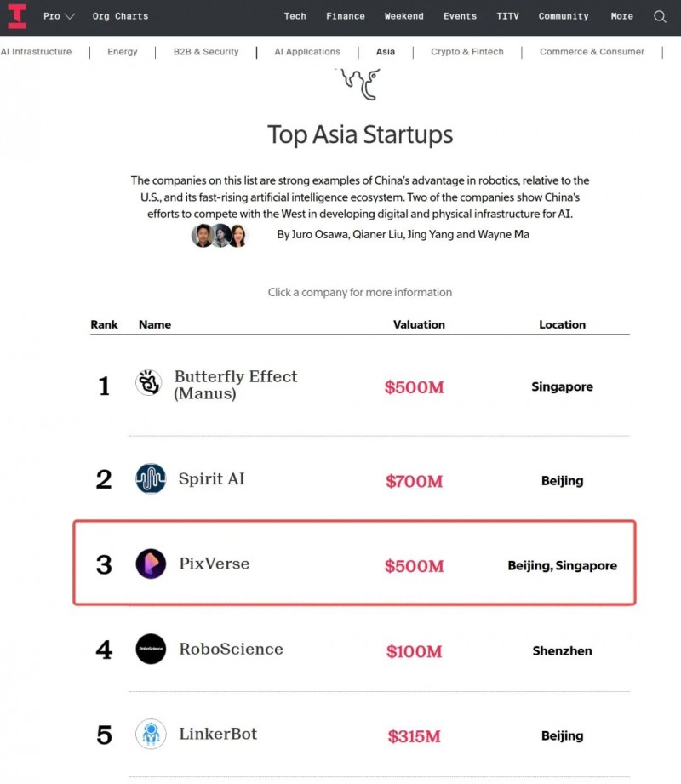The image size is (681, 784).
Task: Go to the Tech section
Action: click(295, 16)
